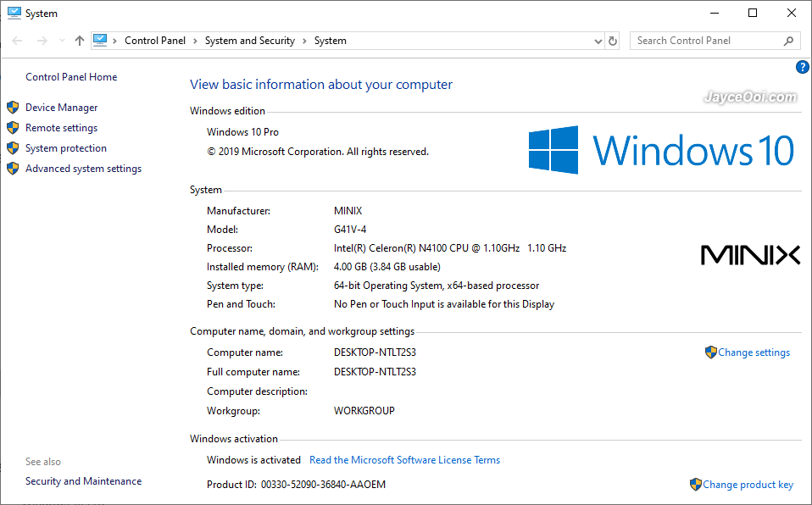Viewport: 812px width, 505px height.
Task: Click the computer icon in address bar
Action: point(100,40)
